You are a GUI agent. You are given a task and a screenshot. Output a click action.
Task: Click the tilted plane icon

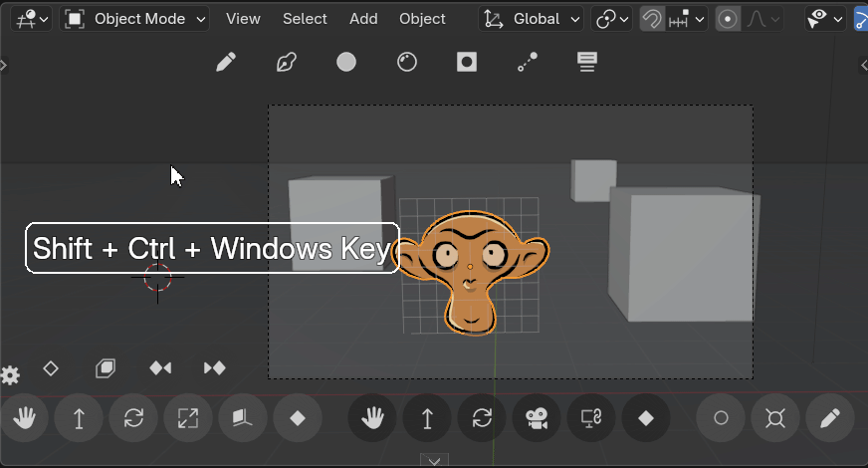point(243,418)
